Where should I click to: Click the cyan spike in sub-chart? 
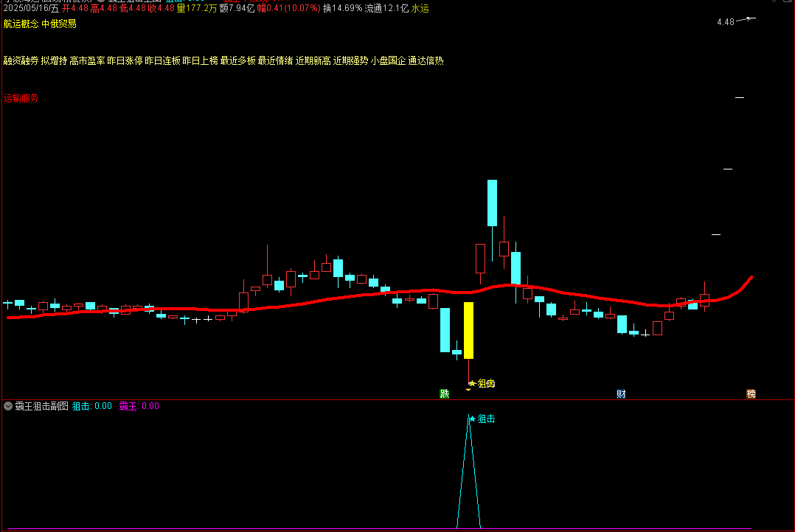pos(468,471)
